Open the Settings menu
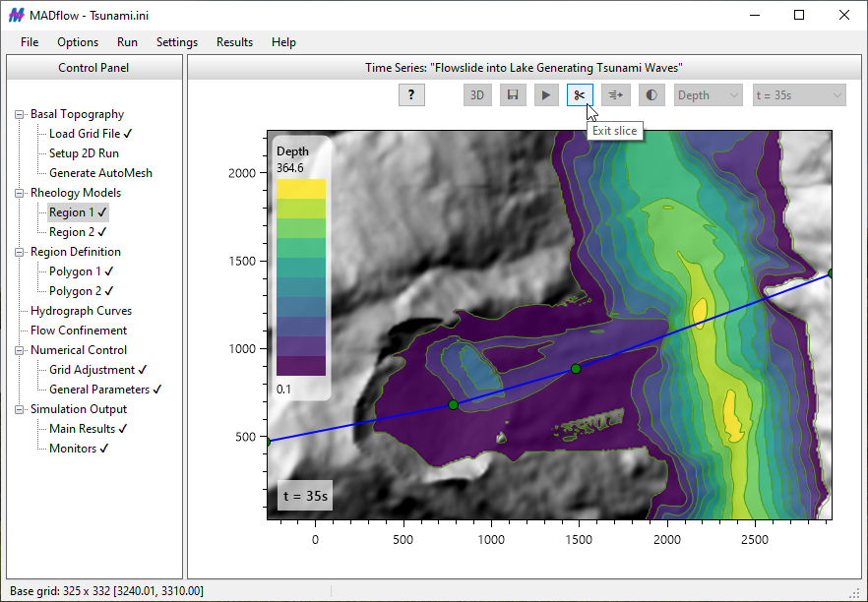Viewport: 868px width, 602px height. point(176,42)
